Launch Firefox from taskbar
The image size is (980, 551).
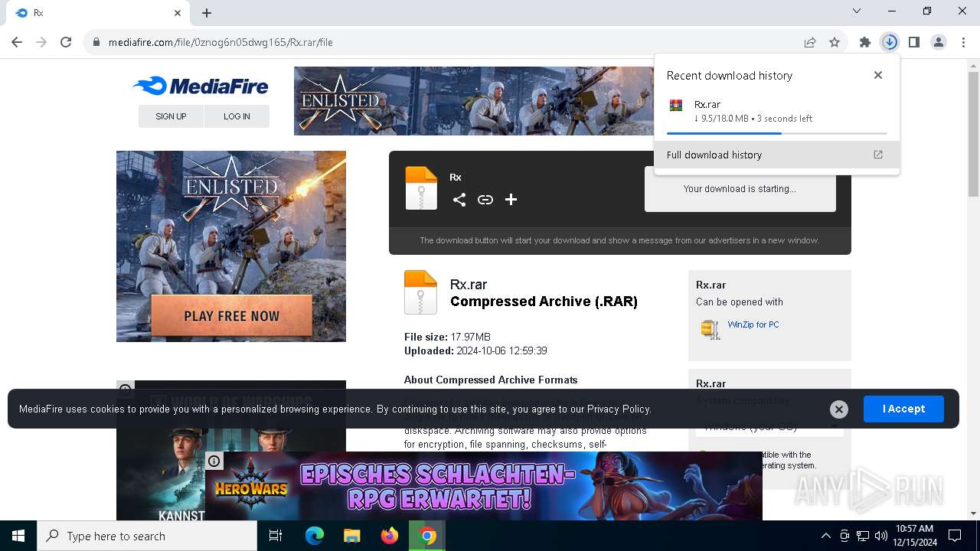click(390, 536)
